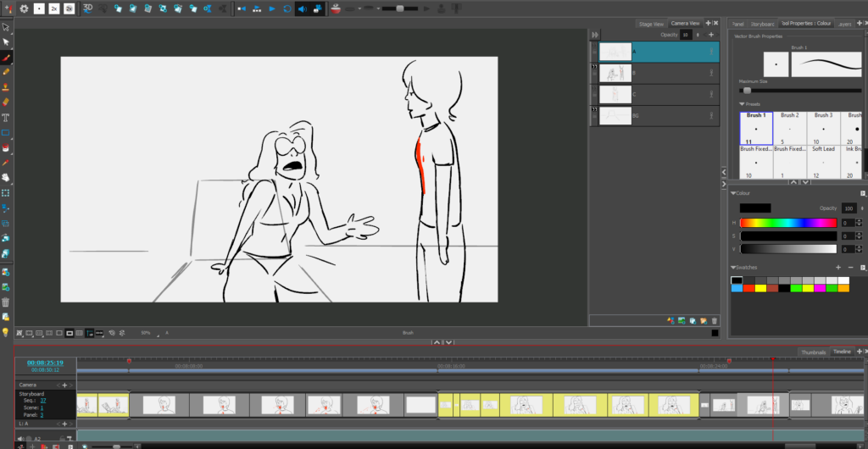The image size is (868, 449).
Task: Click the light bulb light table icon
Action: click(6, 332)
